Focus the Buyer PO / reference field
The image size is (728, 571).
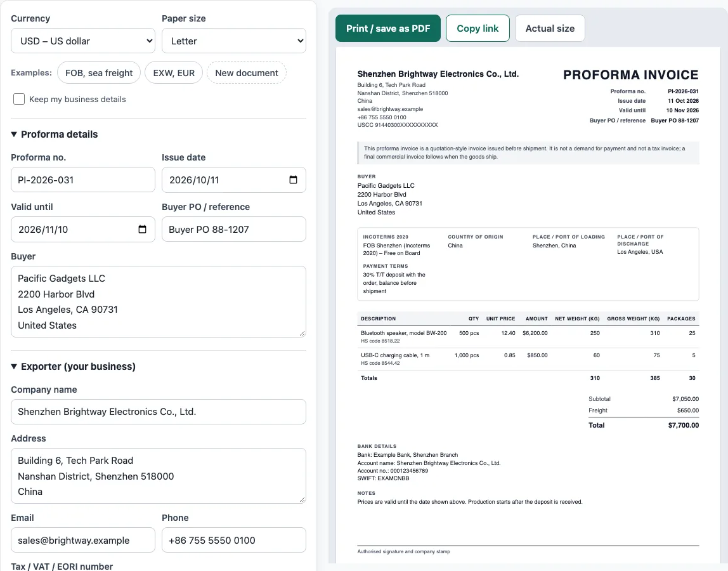coord(233,229)
